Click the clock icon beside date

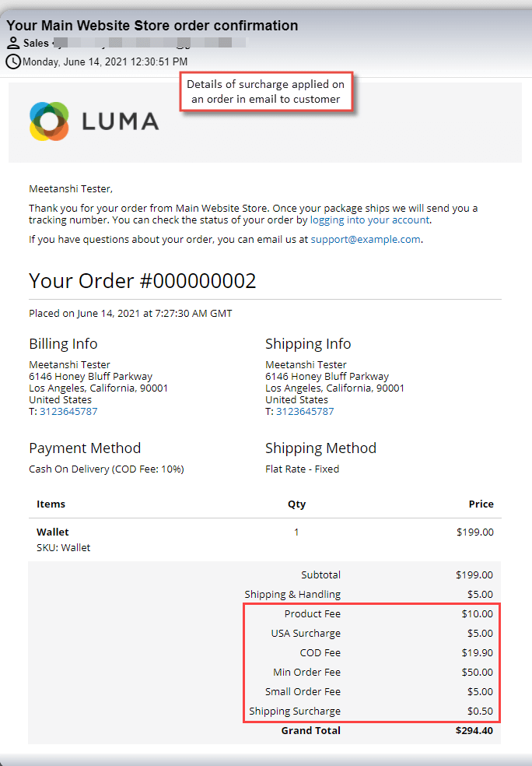click(x=13, y=61)
